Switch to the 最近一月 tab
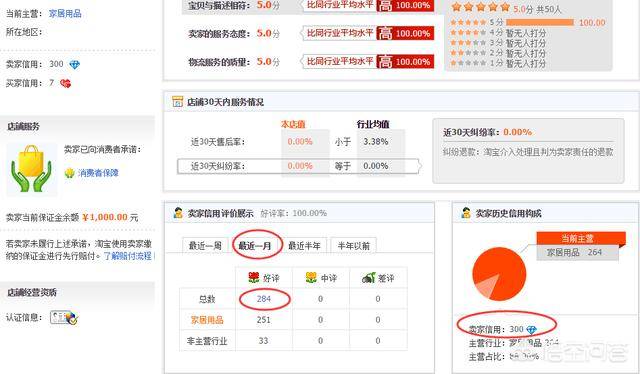 (255, 245)
